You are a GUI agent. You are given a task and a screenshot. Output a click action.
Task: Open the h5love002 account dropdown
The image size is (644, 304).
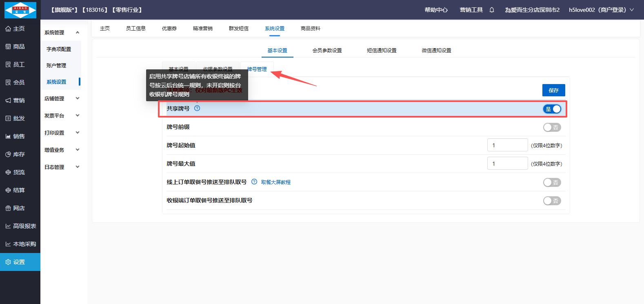click(601, 10)
